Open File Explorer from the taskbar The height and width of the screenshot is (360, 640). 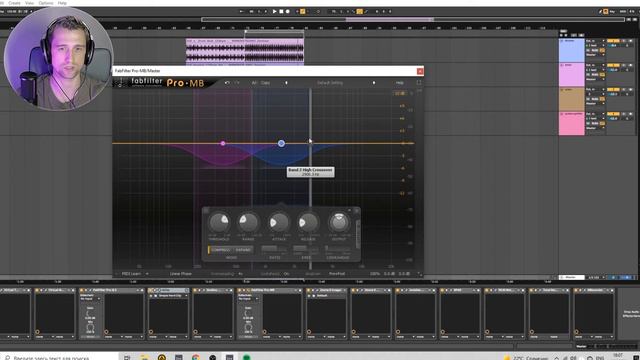(x=144, y=357)
